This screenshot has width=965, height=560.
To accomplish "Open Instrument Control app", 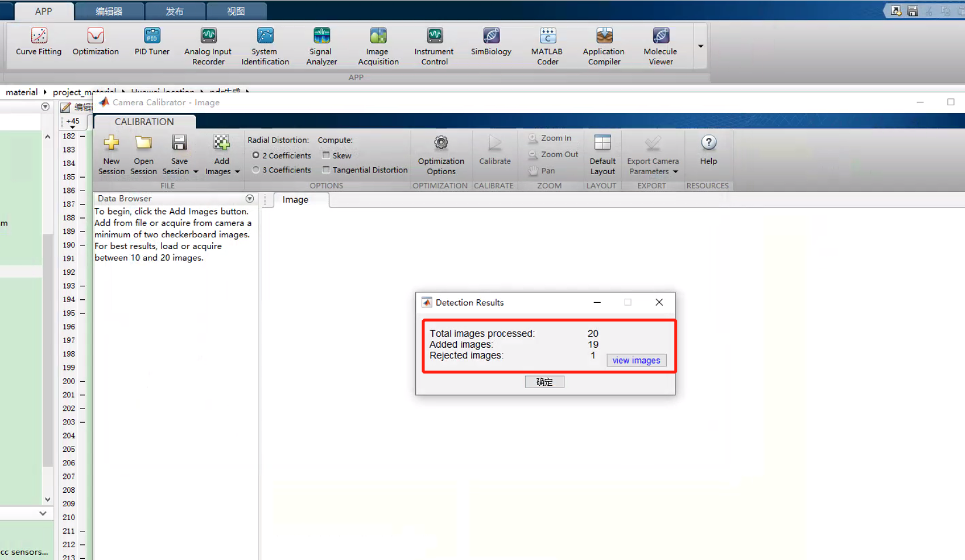I will coord(435,46).
